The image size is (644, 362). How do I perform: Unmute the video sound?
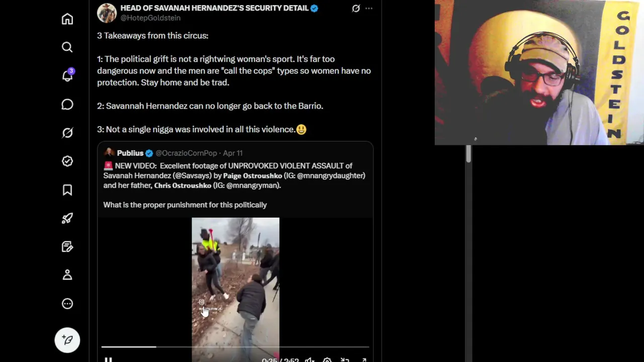309,360
